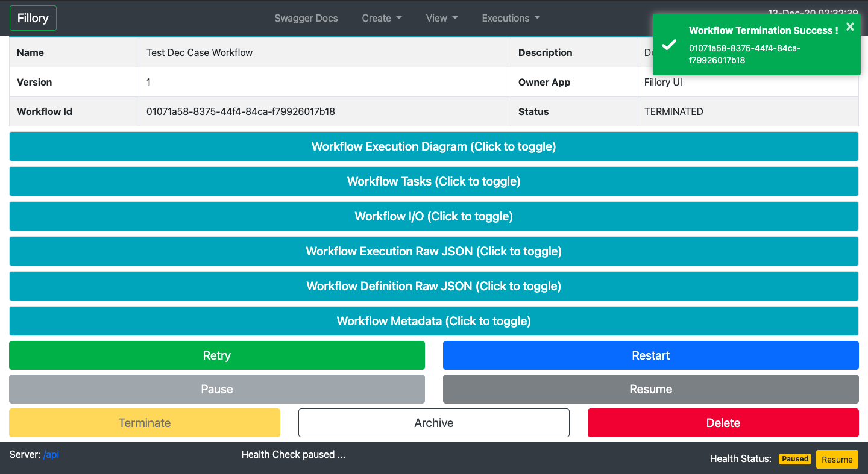Delete the workflow
868x474 pixels.
[723, 423]
